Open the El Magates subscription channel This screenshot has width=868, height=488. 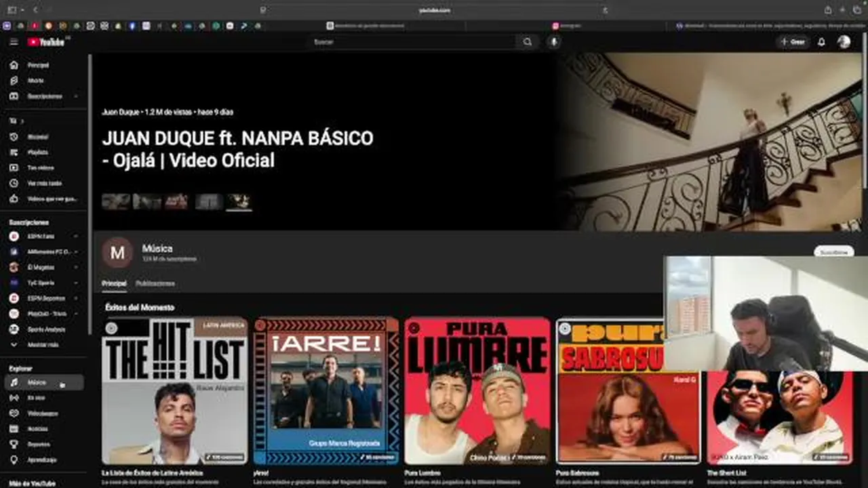point(44,267)
